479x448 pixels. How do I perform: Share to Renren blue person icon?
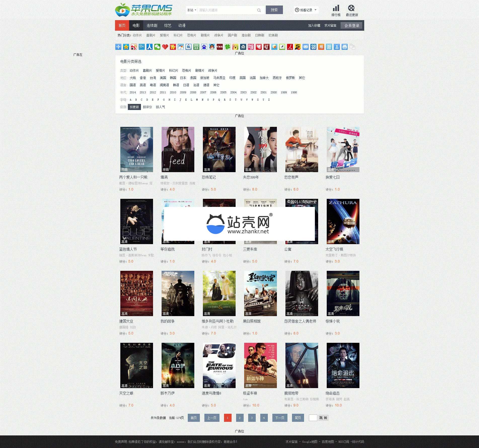[149, 47]
